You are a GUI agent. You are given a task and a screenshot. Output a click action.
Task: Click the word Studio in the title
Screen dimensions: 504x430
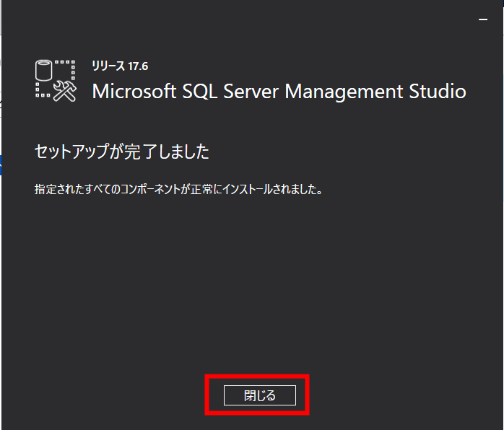point(438,91)
